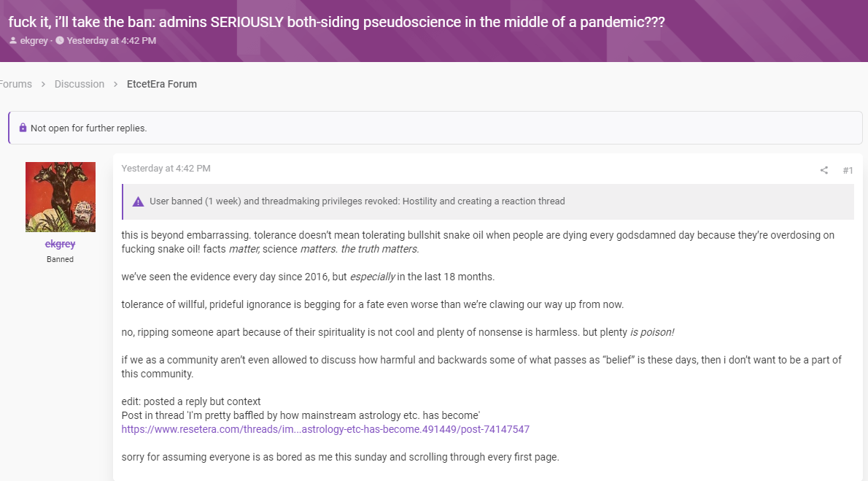Click header timestamp Yesterday at 4:42 PM

(x=112, y=40)
